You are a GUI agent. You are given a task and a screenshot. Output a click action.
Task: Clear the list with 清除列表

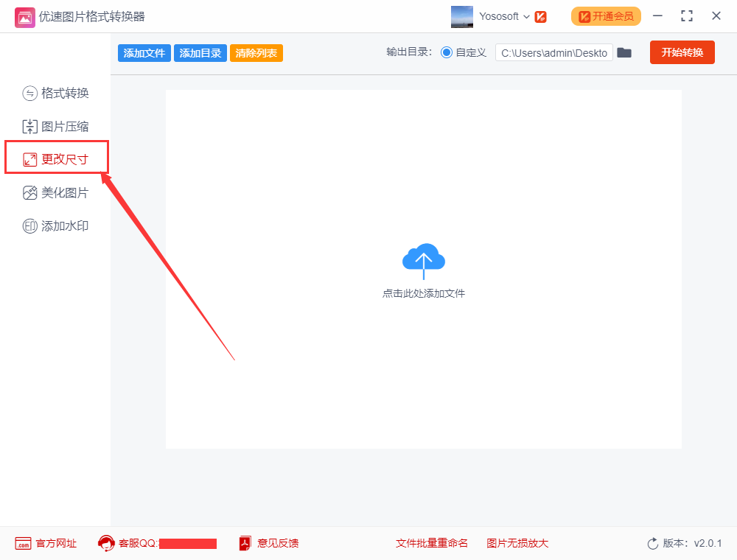[x=256, y=53]
